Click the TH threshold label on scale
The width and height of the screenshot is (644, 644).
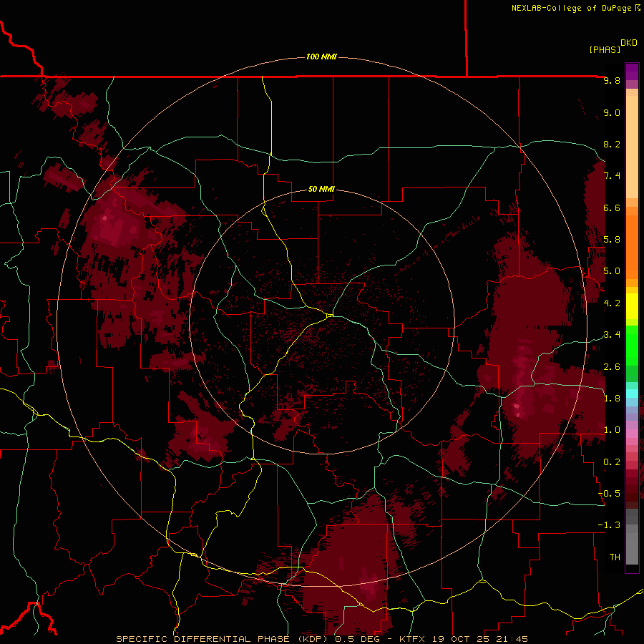click(615, 557)
